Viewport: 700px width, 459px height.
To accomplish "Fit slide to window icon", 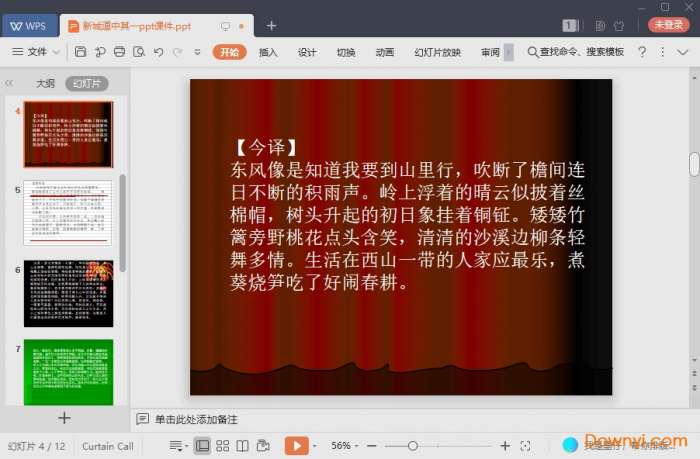I will coord(525,446).
